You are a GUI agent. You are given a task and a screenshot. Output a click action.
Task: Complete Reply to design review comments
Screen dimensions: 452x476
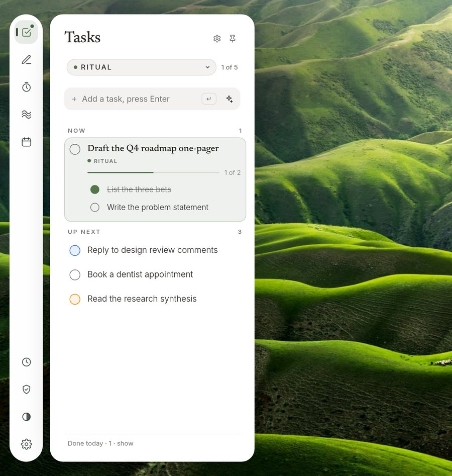75,250
